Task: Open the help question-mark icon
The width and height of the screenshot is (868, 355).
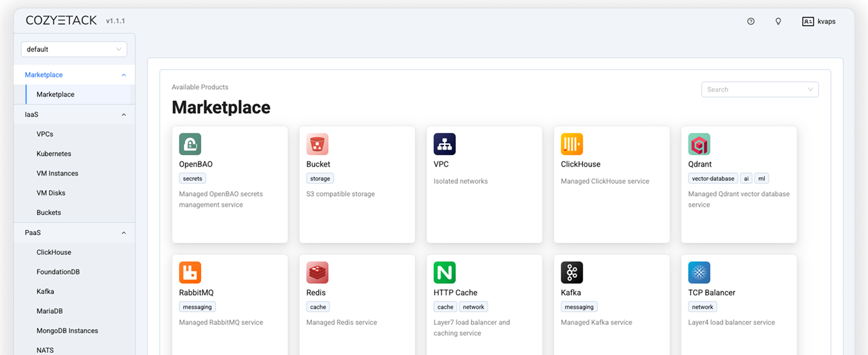Action: point(751,21)
